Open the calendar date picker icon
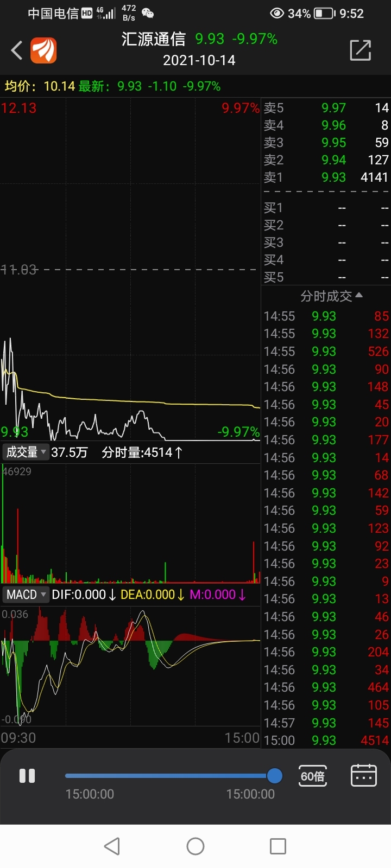Viewport: 391px width, 868px height. pos(364,776)
